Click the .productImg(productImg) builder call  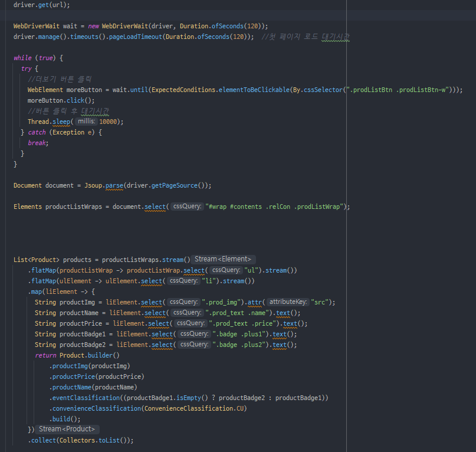coord(90,366)
